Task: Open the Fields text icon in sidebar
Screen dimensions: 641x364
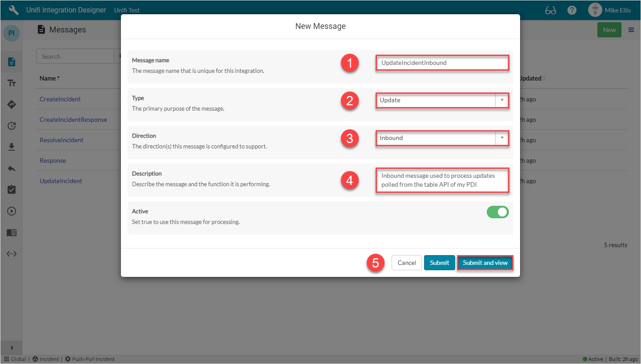Action: (12, 83)
